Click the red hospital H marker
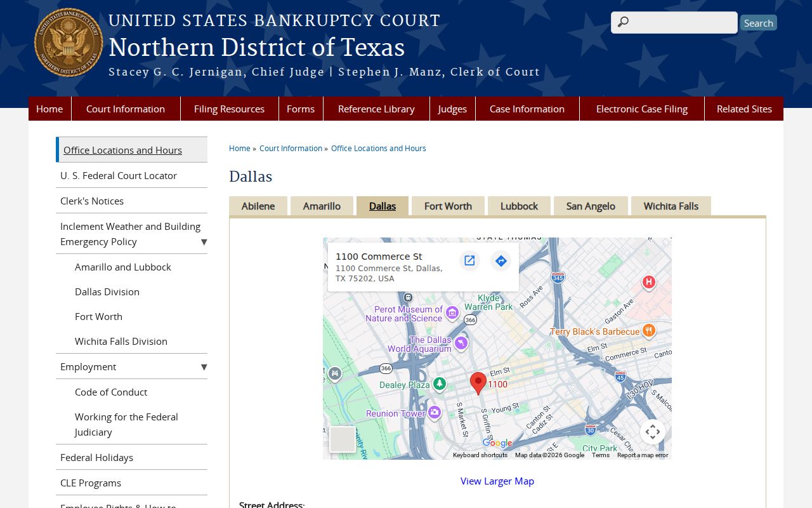This screenshot has height=508, width=812. 648,282
